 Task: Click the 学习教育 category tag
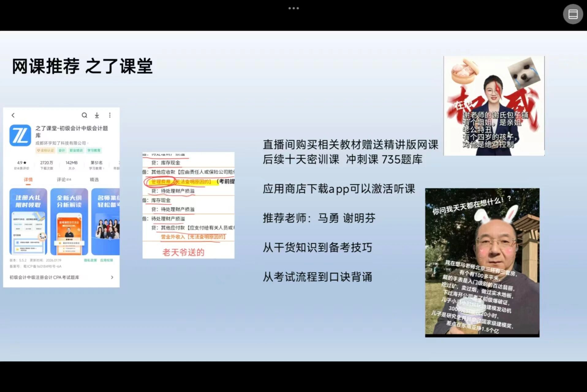[x=94, y=150]
